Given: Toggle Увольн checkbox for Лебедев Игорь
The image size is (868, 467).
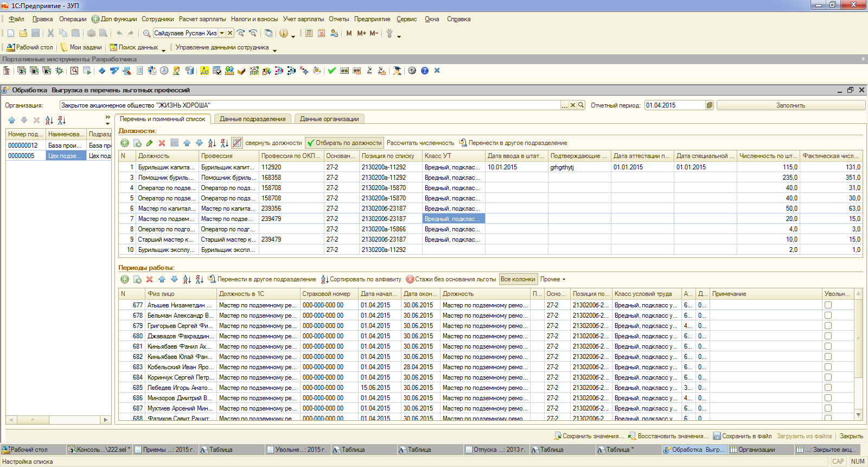Looking at the screenshot, I should point(828,388).
